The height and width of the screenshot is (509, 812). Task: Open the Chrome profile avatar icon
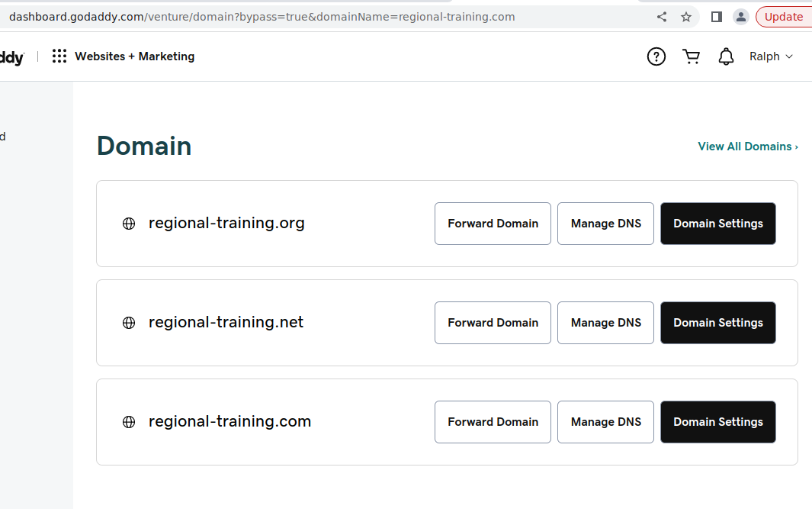pyautogui.click(x=740, y=17)
